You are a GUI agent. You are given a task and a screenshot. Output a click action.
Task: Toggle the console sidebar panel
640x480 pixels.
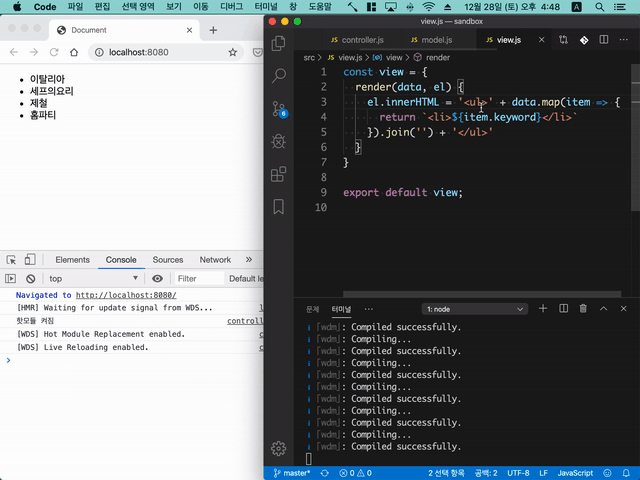click(10, 279)
